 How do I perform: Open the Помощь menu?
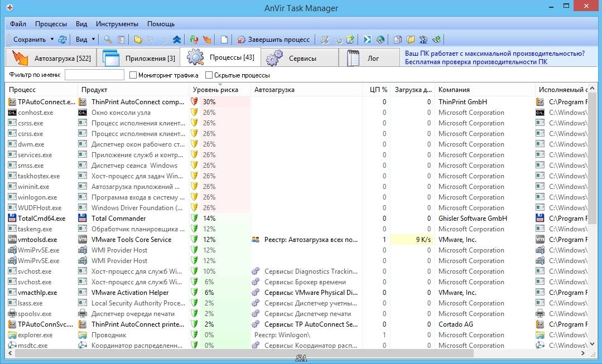pos(161,24)
